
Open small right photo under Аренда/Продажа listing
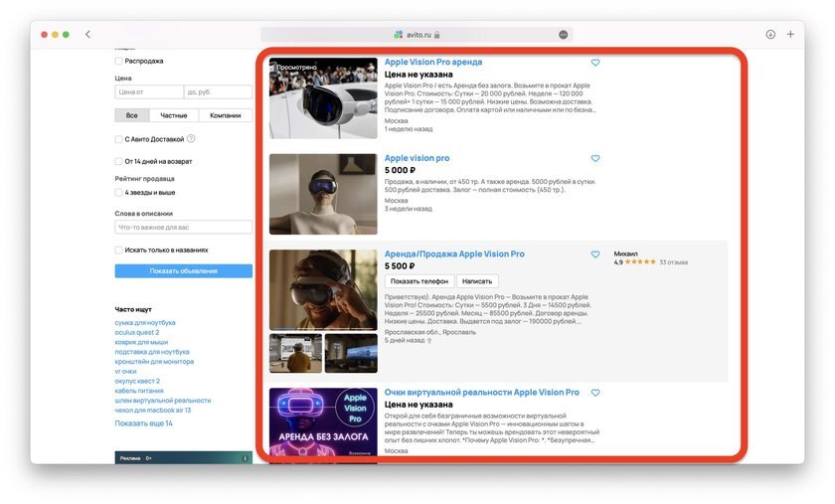tap(351, 353)
